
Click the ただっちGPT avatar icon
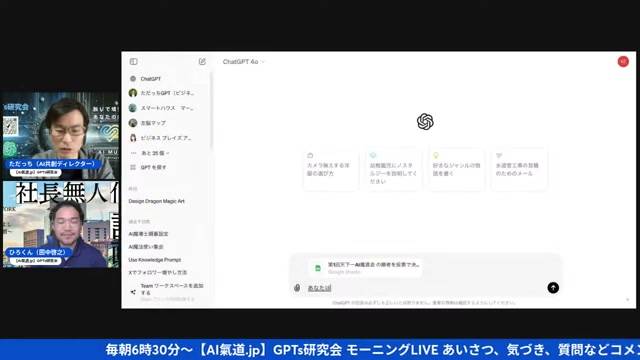tap(133, 93)
